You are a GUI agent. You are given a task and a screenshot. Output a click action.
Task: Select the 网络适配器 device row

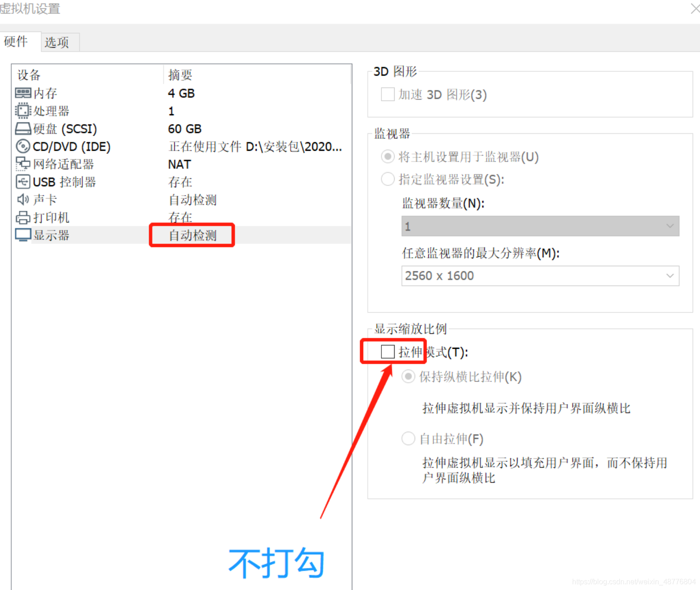point(182,164)
